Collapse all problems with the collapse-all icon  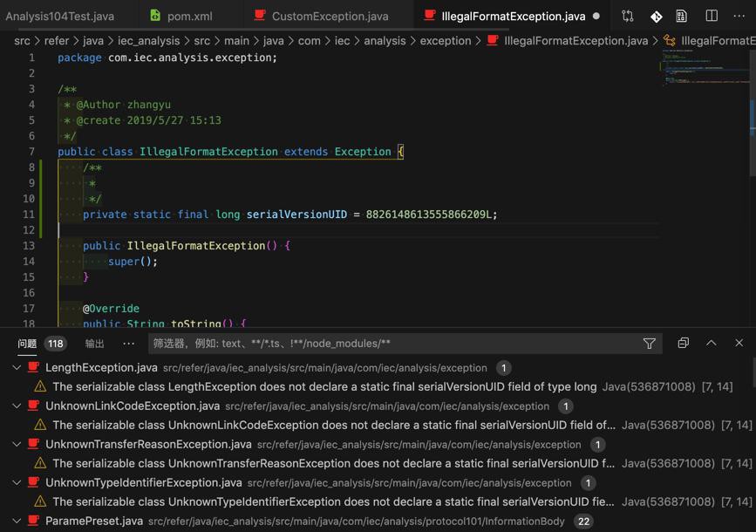tap(683, 344)
